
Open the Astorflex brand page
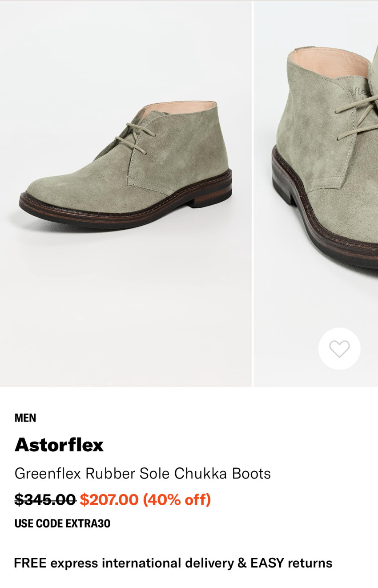tap(59, 445)
